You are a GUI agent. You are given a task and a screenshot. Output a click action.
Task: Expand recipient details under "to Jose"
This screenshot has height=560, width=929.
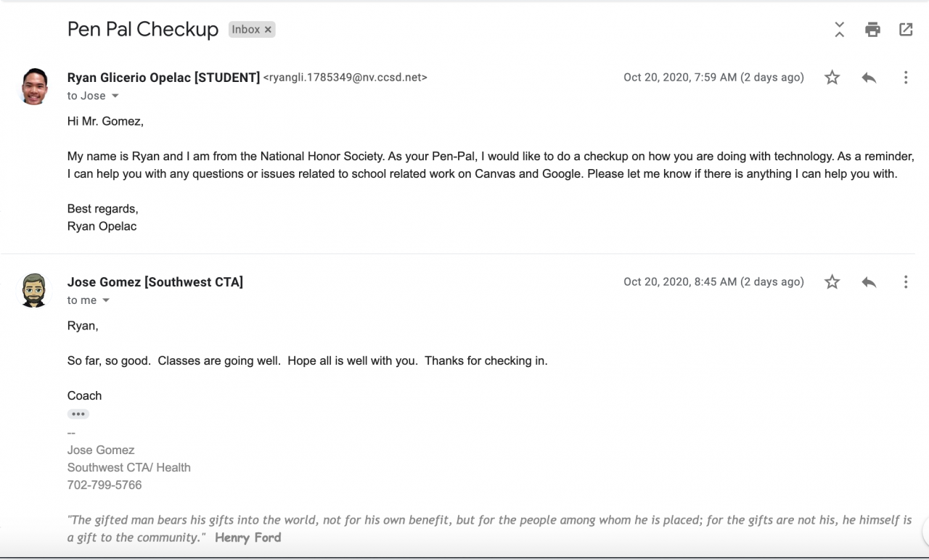pyautogui.click(x=115, y=96)
